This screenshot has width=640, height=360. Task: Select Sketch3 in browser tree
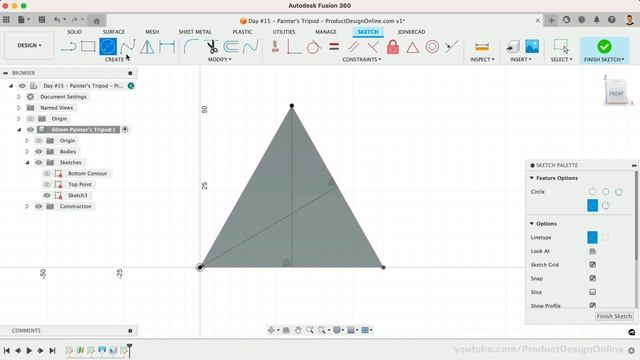point(78,196)
